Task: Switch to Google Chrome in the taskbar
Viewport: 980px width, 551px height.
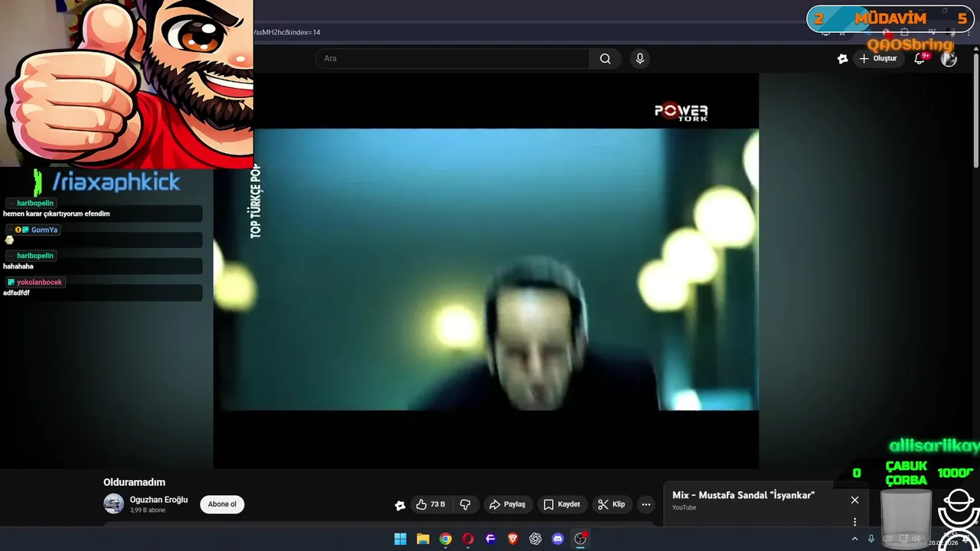Action: click(x=446, y=539)
